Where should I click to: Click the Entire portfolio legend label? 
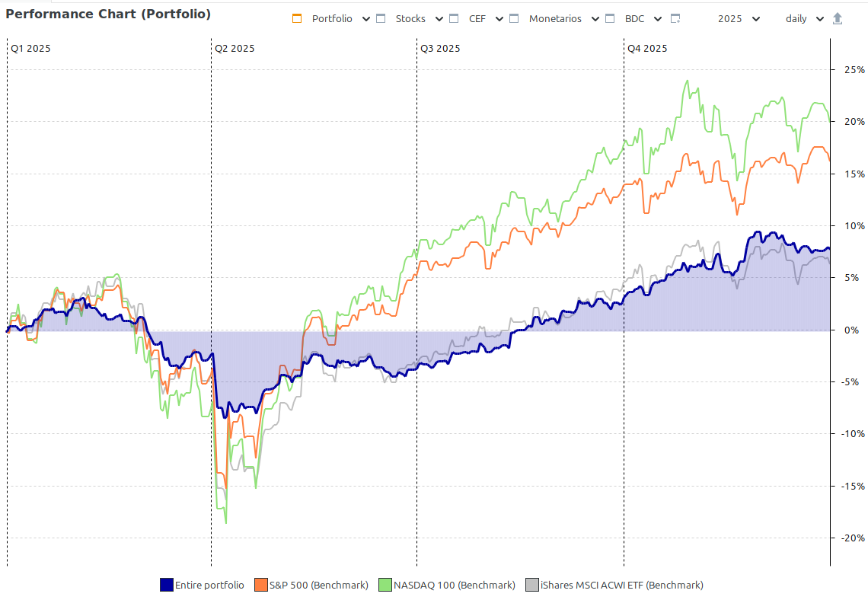click(x=209, y=585)
